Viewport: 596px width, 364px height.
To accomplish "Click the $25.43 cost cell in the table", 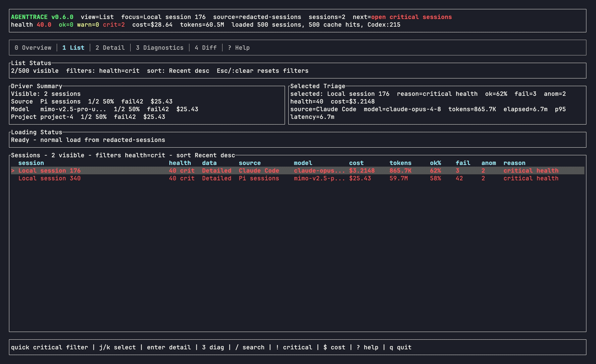I will click(360, 178).
